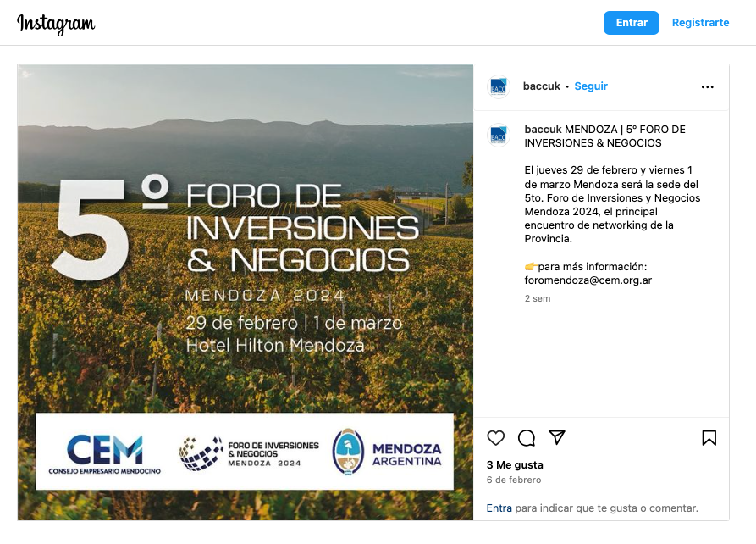Open baccuk profile from header username
Image resolution: width=756 pixels, height=544 pixels.
(542, 86)
